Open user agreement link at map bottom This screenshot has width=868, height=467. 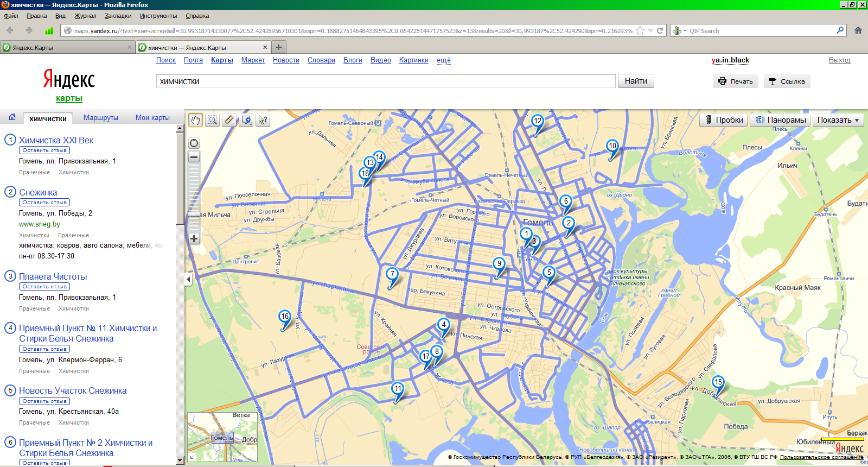point(821,457)
